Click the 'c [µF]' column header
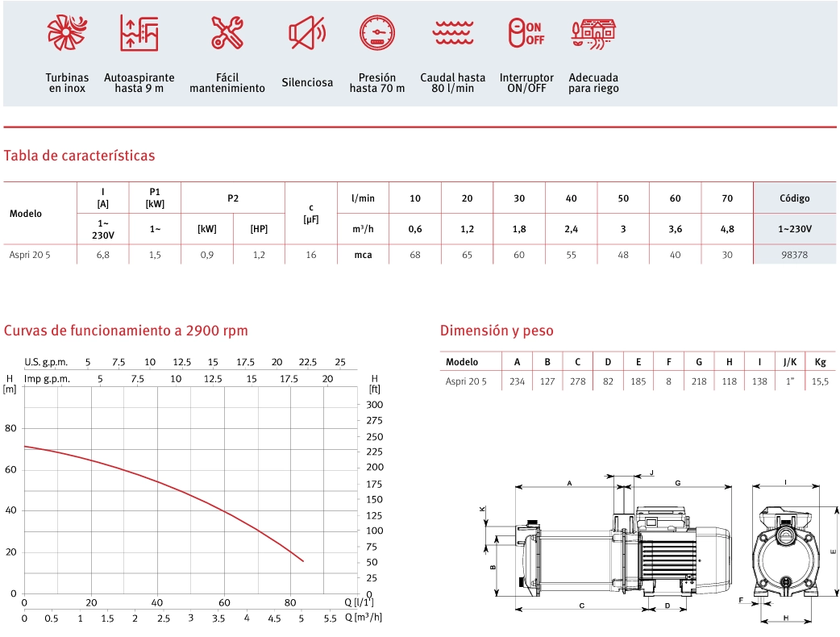This screenshot has width=840, height=637. (x=310, y=213)
